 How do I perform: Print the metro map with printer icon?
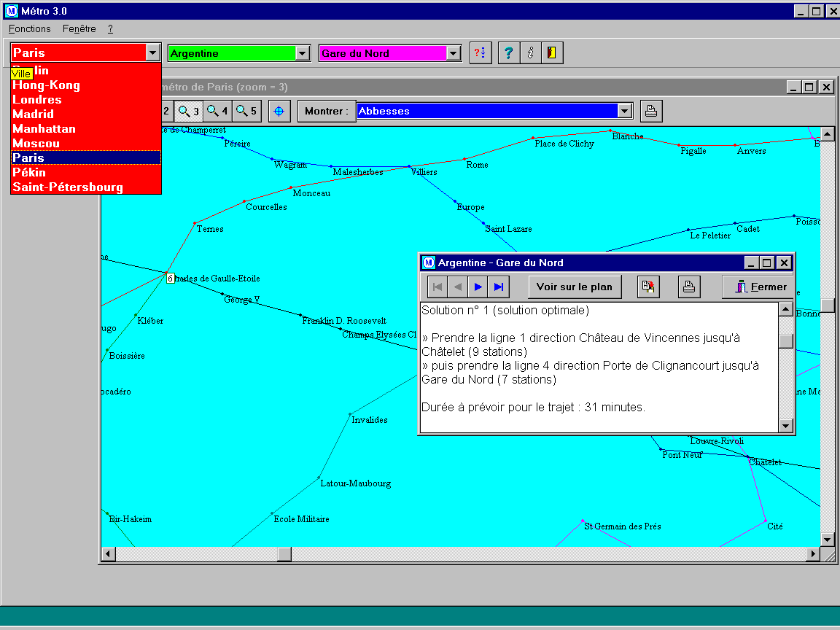tap(651, 112)
